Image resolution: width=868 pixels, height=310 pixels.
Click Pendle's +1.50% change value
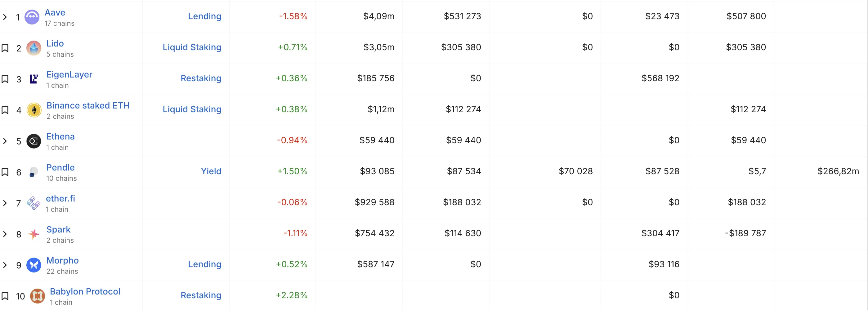(x=292, y=171)
